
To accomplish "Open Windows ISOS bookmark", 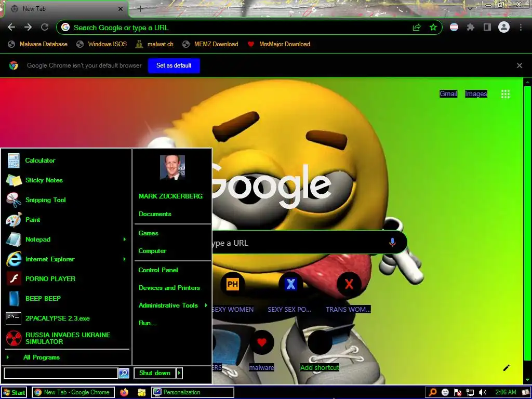I will pyautogui.click(x=101, y=44).
